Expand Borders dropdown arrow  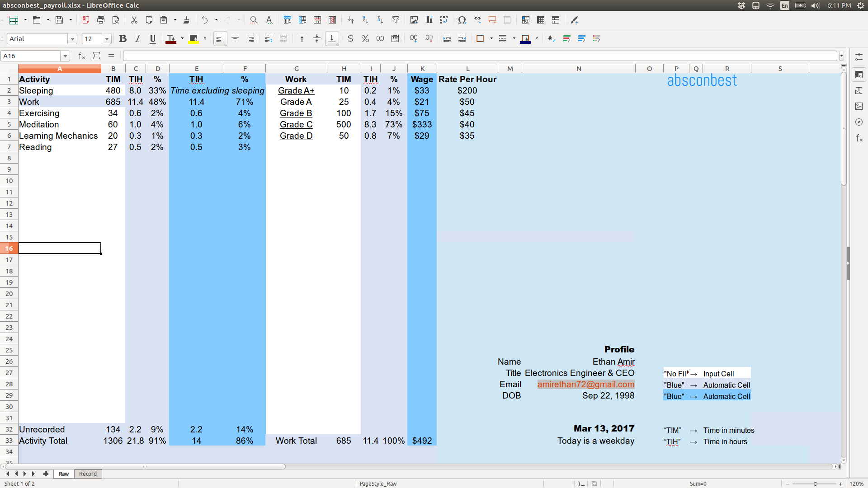491,39
